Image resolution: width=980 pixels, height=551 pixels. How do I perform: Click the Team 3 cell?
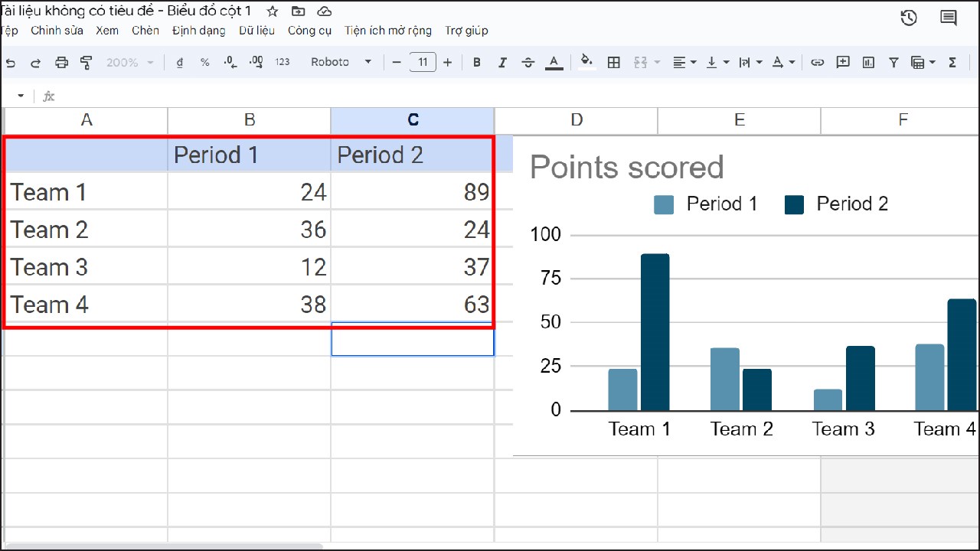pos(87,267)
